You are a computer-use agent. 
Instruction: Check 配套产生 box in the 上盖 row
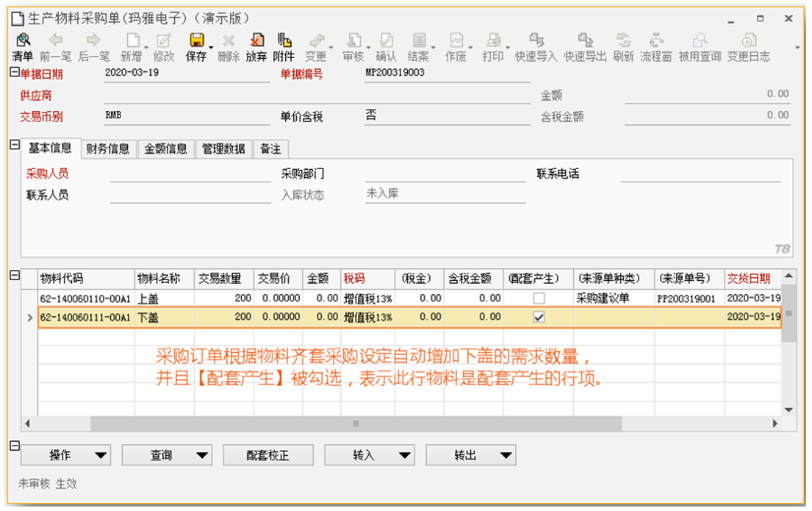[539, 299]
